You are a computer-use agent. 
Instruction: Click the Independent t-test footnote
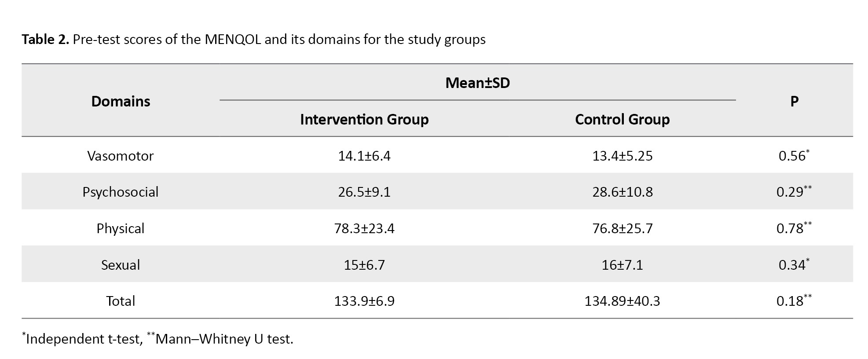[84, 339]
